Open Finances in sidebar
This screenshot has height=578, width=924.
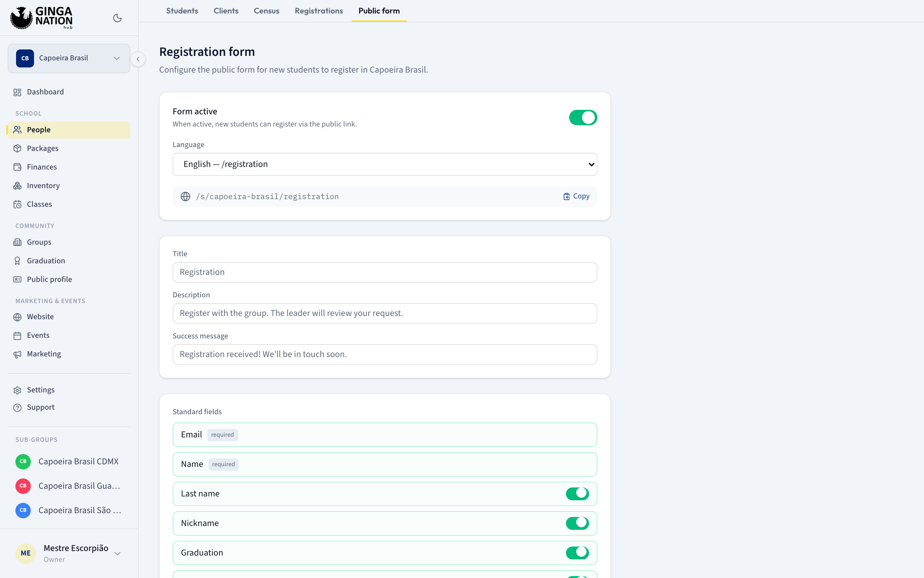point(69,167)
